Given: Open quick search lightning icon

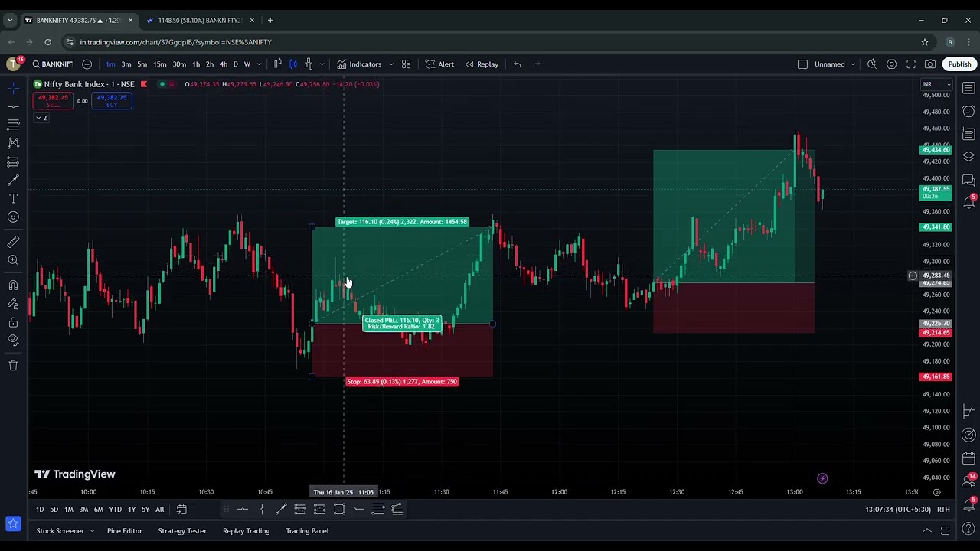Looking at the screenshot, I should coord(872,64).
